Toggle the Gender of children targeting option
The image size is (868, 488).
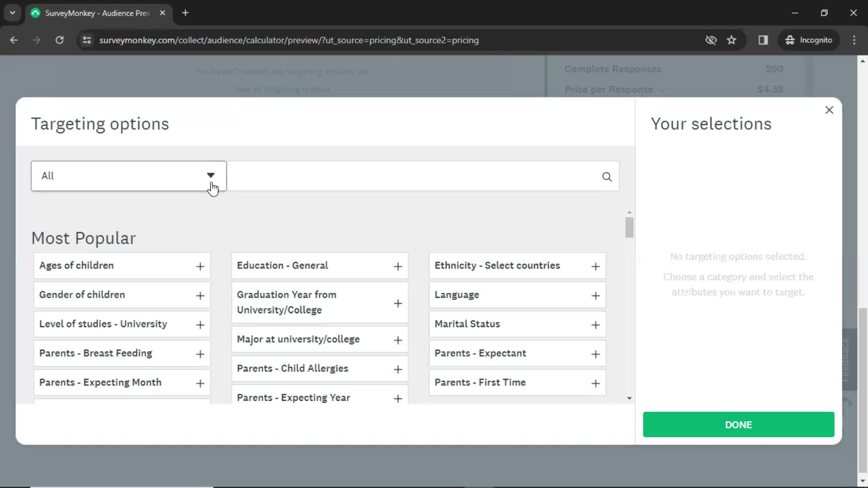pyautogui.click(x=200, y=295)
